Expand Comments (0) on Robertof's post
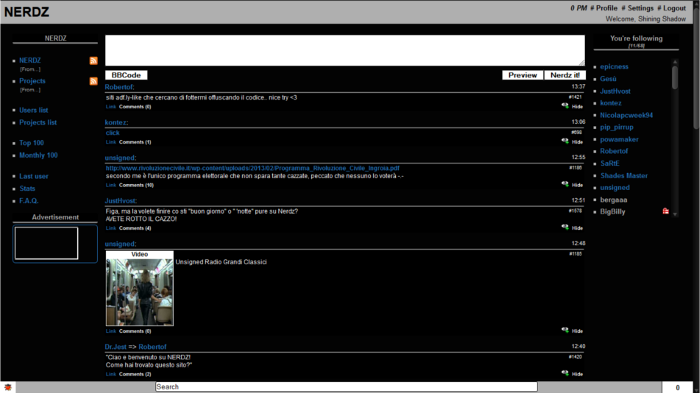 pos(135,107)
